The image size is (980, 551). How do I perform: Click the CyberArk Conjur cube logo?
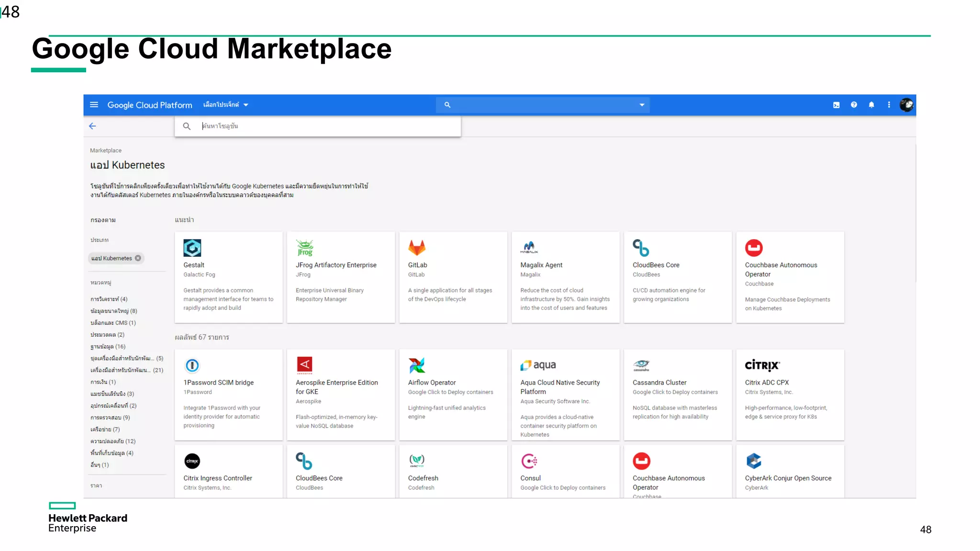coord(754,461)
